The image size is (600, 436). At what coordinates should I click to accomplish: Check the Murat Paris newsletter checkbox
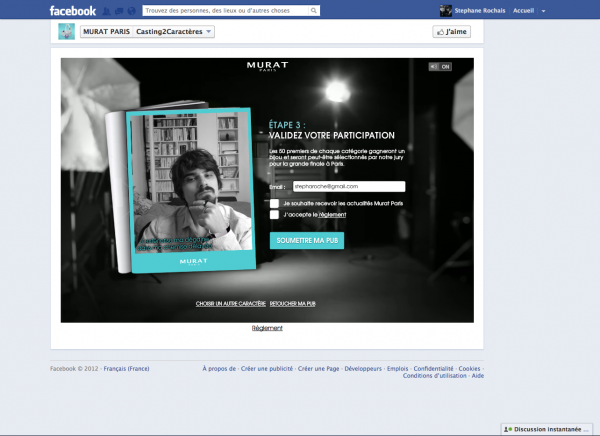coord(274,203)
